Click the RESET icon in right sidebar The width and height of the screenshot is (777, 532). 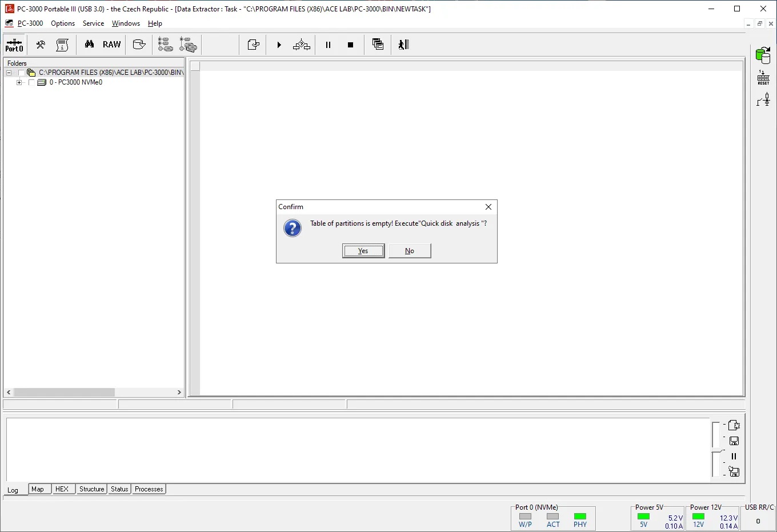[x=763, y=78]
